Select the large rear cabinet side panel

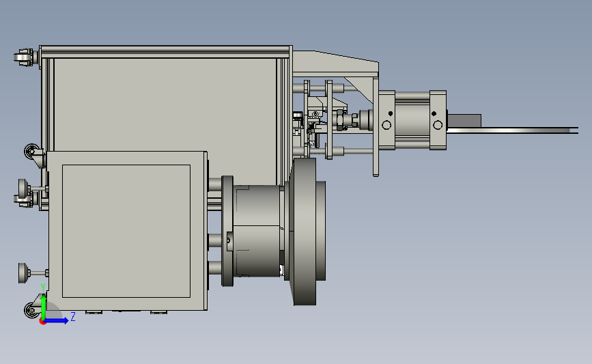pyautogui.click(x=165, y=104)
